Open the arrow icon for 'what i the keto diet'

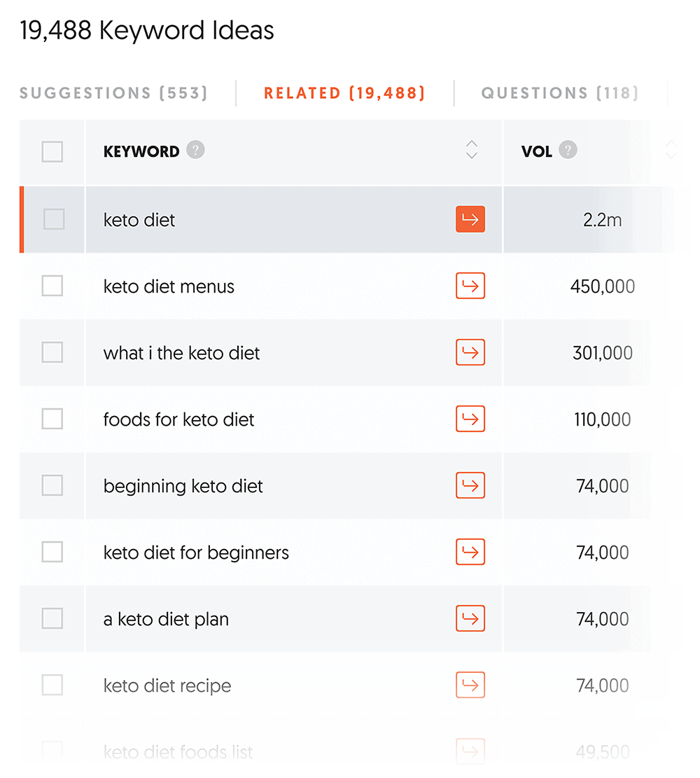470,352
